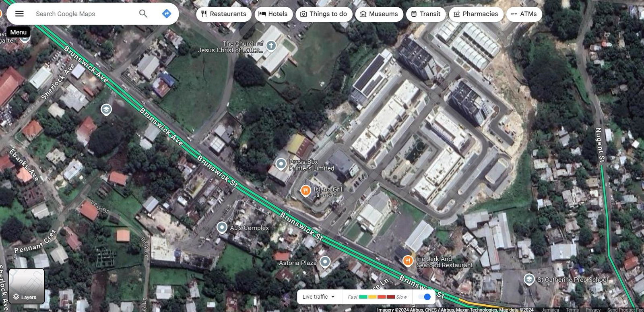Click the Send Product Feedback link
This screenshot has height=312, width=644.
pyautogui.click(x=625, y=310)
